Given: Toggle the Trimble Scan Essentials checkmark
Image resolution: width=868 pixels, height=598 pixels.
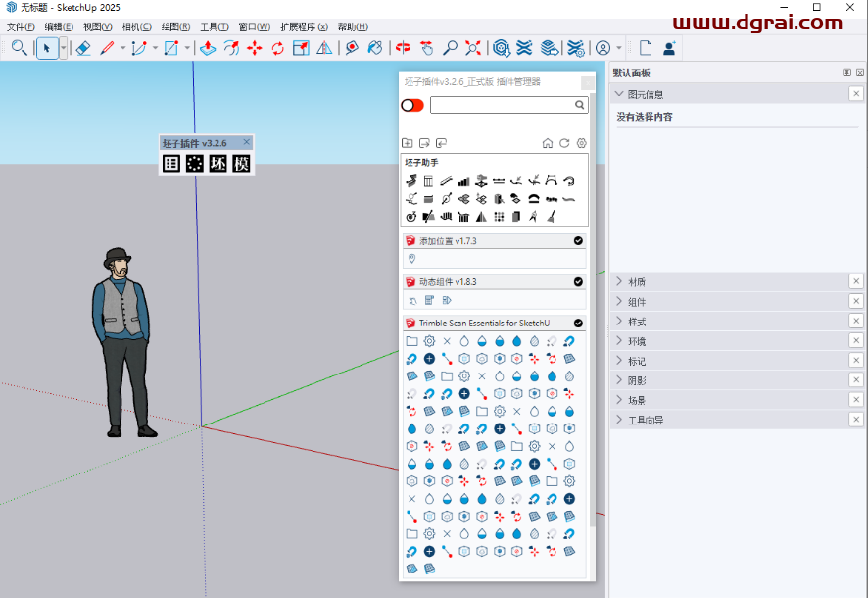Looking at the screenshot, I should pos(578,323).
